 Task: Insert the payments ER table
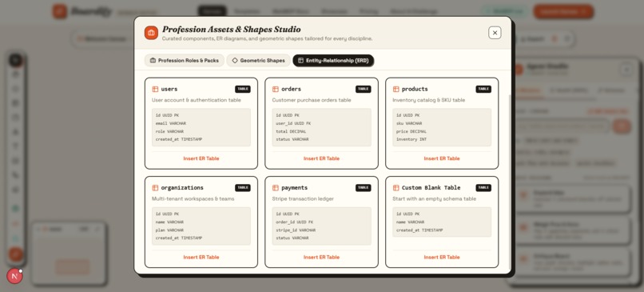321,257
